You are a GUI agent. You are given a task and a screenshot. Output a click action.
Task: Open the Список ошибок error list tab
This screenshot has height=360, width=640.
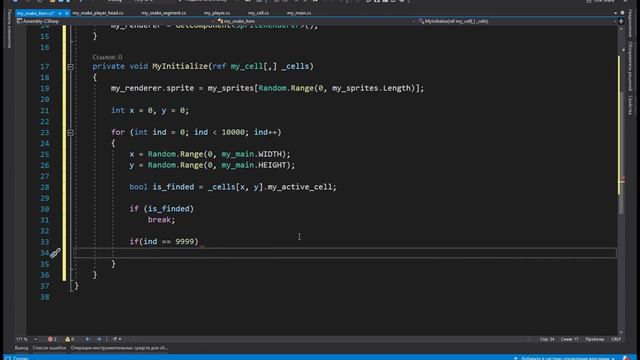[x=49, y=348]
